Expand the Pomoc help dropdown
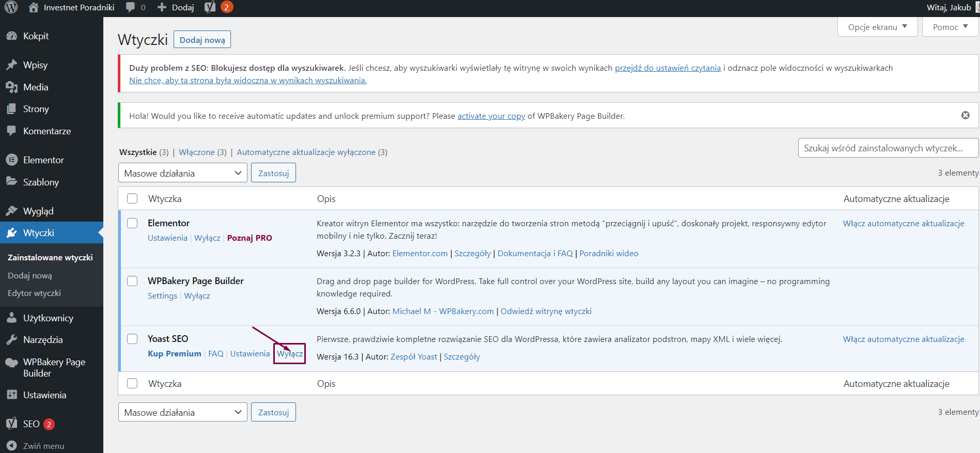 coord(950,27)
